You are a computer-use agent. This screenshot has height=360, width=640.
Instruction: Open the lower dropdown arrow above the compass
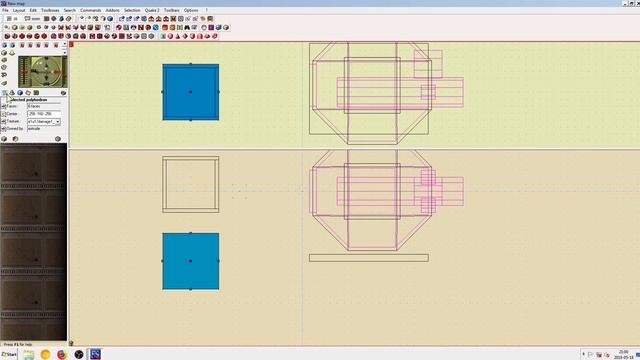[64, 52]
